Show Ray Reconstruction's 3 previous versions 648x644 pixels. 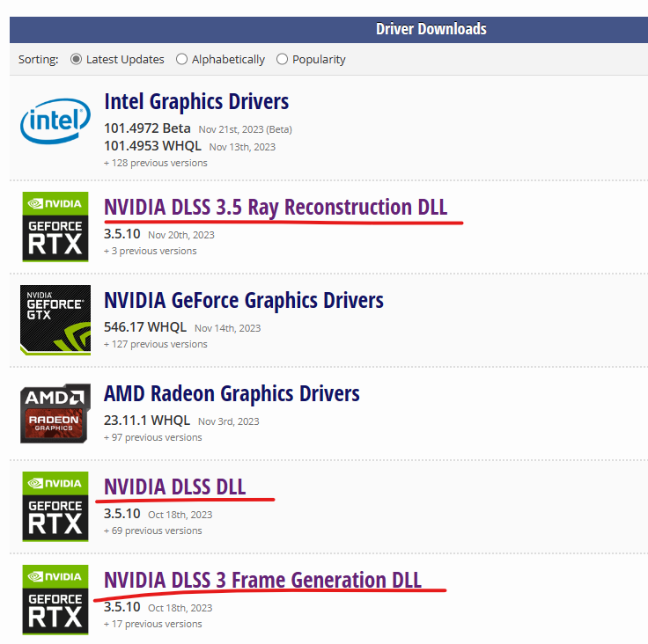(x=150, y=251)
